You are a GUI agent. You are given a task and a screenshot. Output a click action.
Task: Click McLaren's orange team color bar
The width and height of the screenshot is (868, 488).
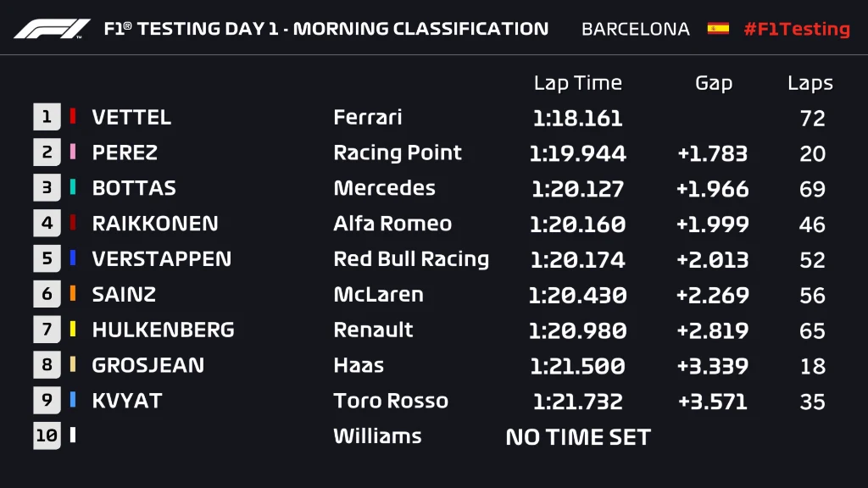(73, 294)
